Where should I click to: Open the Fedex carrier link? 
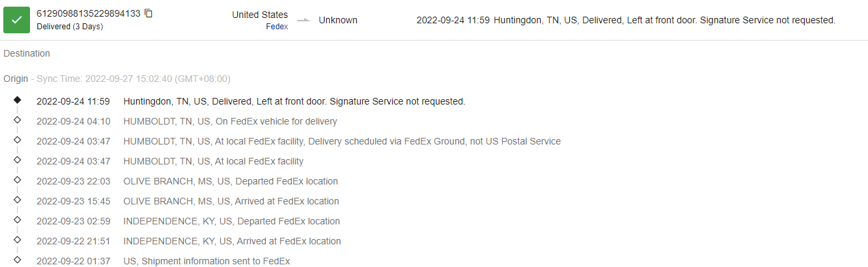tap(277, 27)
